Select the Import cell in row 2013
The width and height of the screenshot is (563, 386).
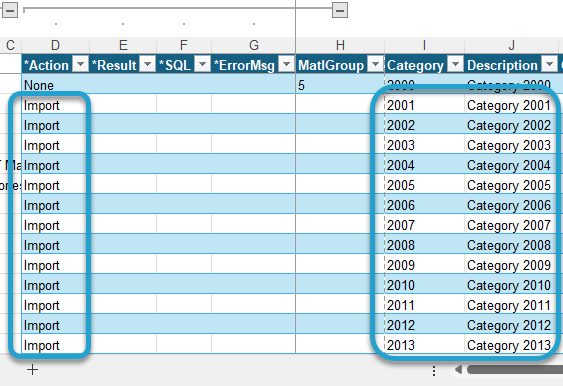tap(55, 345)
